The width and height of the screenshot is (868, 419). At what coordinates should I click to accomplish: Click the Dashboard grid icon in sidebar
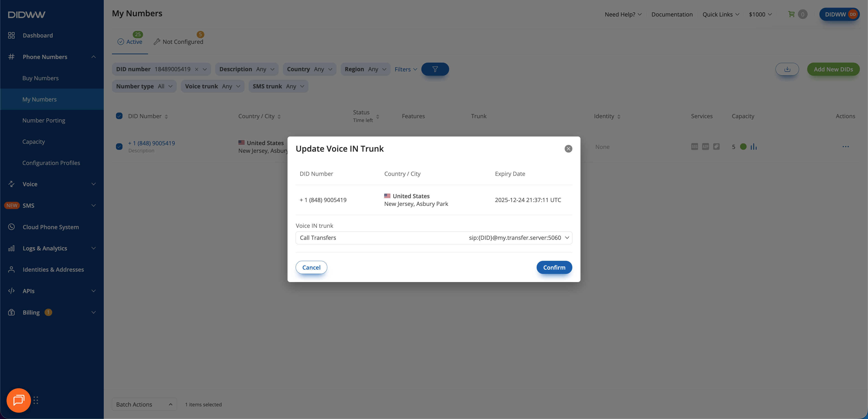click(x=12, y=35)
